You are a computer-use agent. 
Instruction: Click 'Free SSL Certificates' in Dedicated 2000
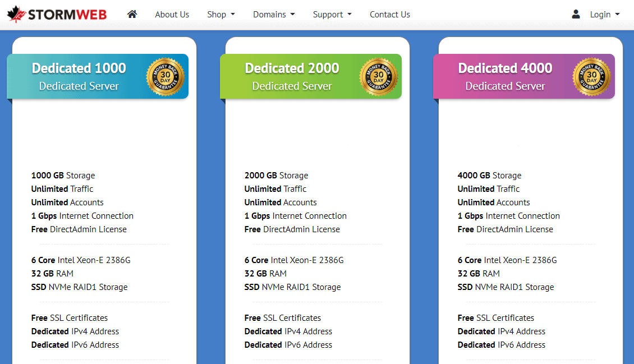point(283,318)
